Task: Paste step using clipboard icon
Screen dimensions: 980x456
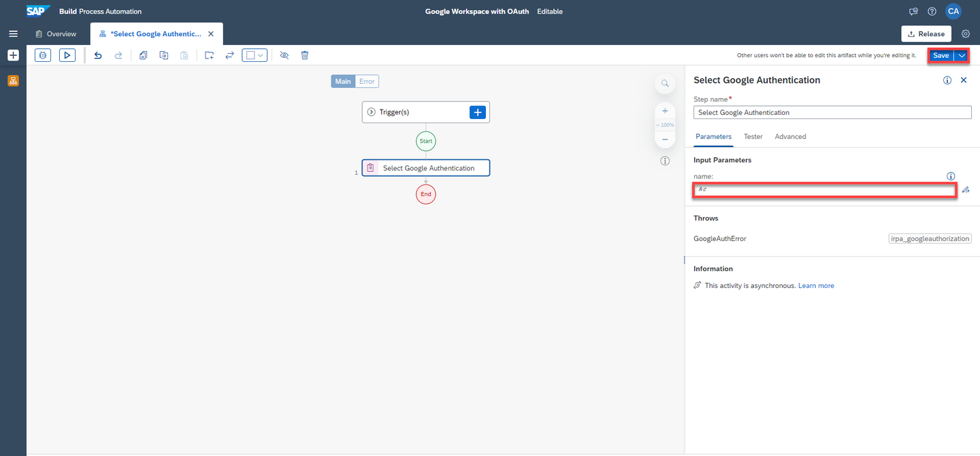Action: point(184,55)
